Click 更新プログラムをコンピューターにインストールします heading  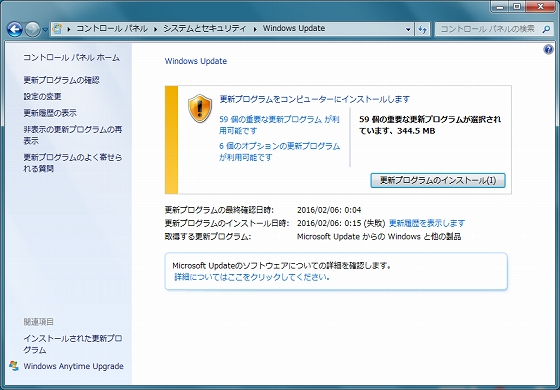click(x=315, y=99)
